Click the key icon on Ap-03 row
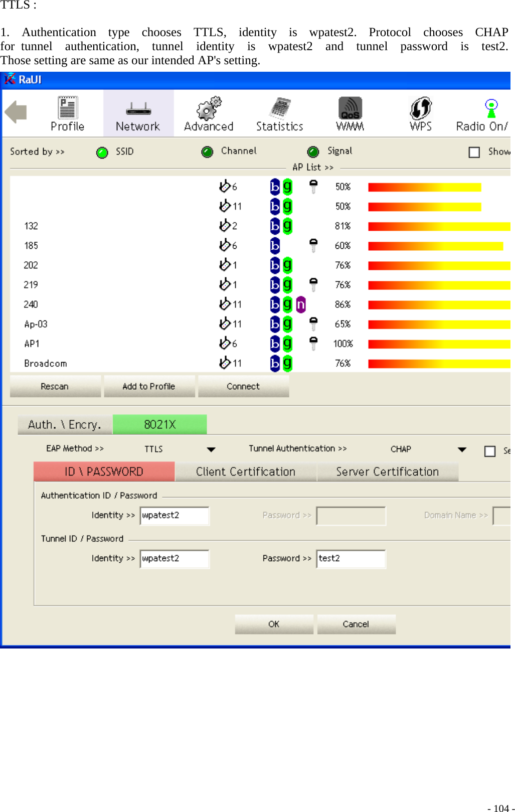Screen dimensions: 515x812 pos(313,323)
